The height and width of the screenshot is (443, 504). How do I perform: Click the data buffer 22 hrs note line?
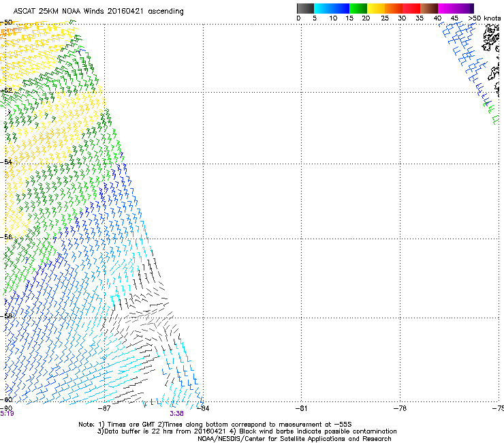coord(247,431)
